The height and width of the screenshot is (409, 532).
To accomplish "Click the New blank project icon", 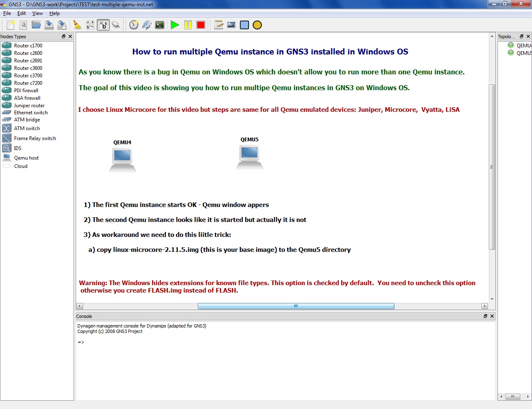I will (x=10, y=25).
